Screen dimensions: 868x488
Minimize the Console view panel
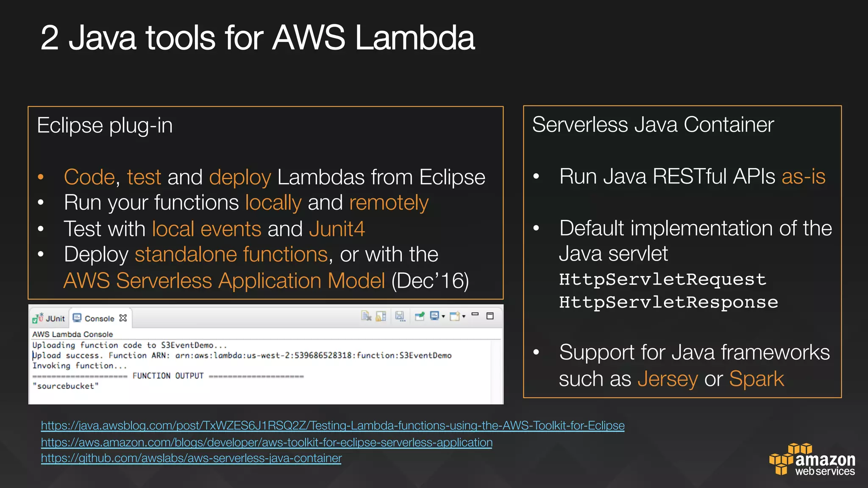point(475,315)
